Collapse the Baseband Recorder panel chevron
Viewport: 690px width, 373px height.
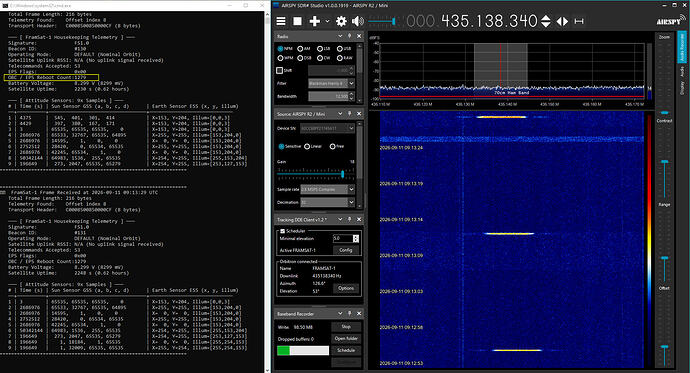tap(340, 314)
